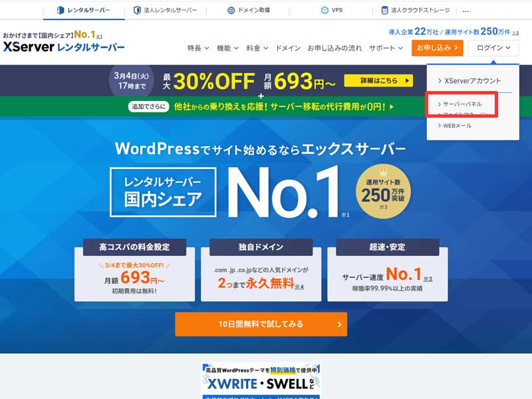This screenshot has height=399, width=532.
Task: Click the gold 運用サイト数250万件突破 badge
Action: (383, 192)
